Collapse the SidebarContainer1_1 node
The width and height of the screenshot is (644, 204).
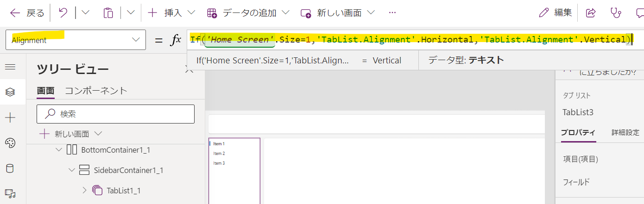click(x=71, y=170)
